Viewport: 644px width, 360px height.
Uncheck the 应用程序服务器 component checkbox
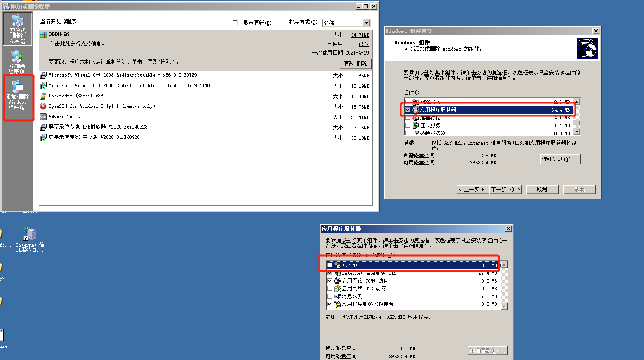408,110
